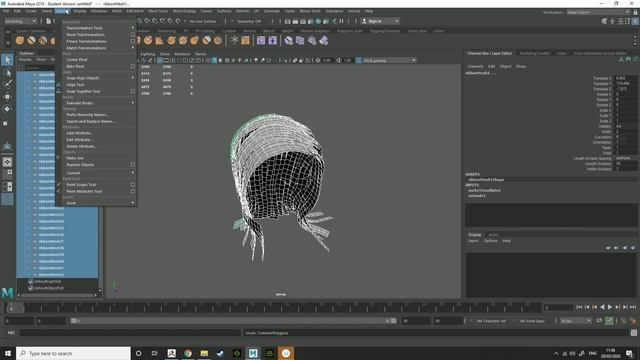This screenshot has height=360, width=640.
Task: Click the first purple shelf icon
Action: click(261, 40)
